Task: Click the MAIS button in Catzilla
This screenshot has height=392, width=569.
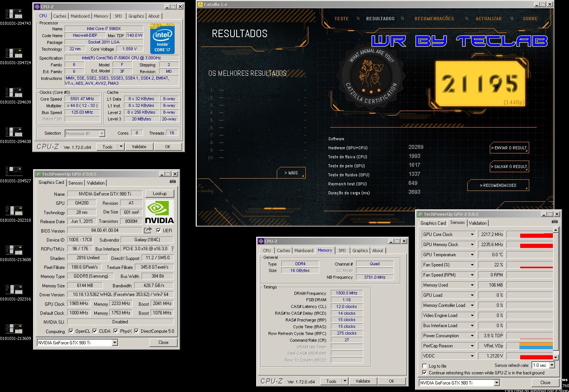Action: pos(291,173)
